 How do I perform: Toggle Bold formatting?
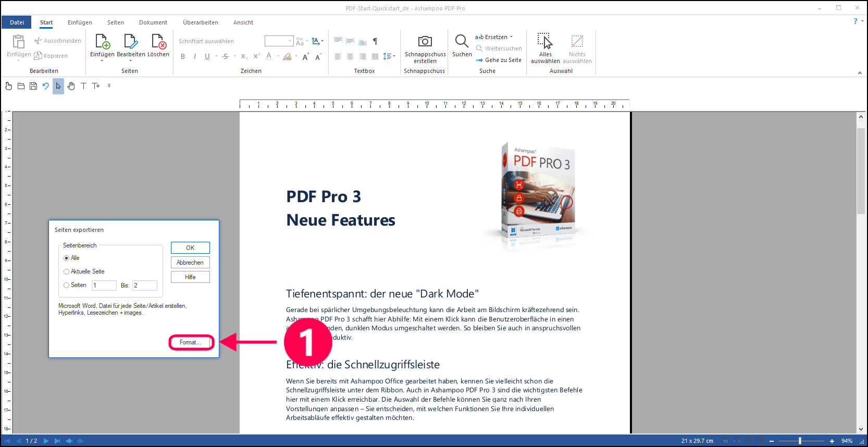183,56
